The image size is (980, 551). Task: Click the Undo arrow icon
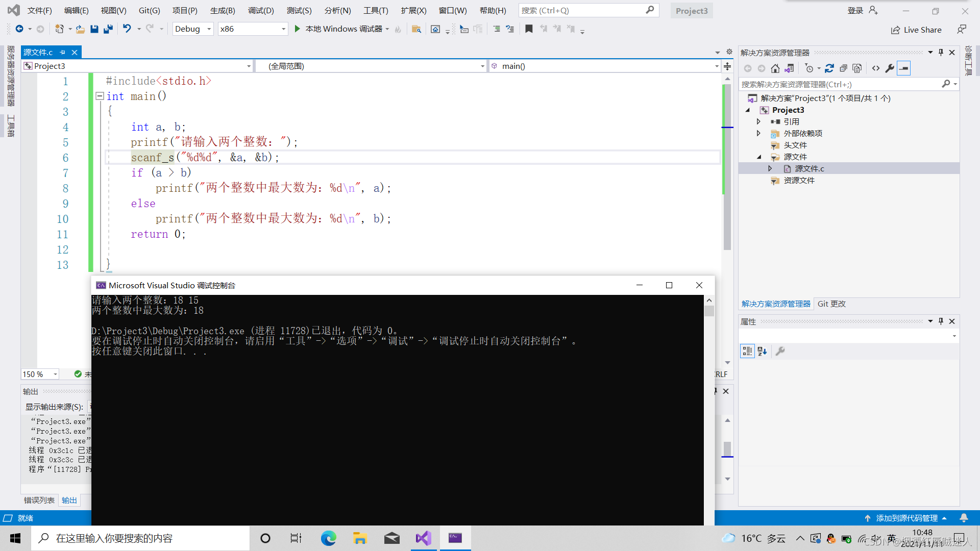click(x=127, y=29)
